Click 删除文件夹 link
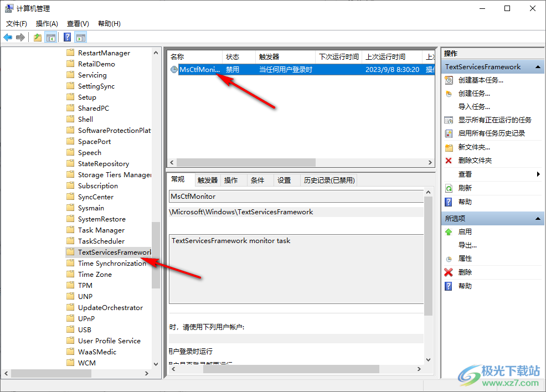 point(475,161)
